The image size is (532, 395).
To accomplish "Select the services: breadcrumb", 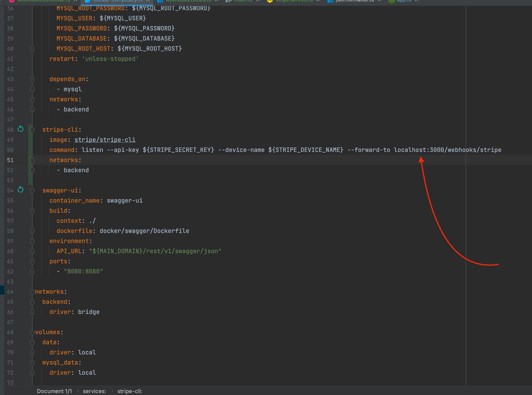I will (94, 391).
